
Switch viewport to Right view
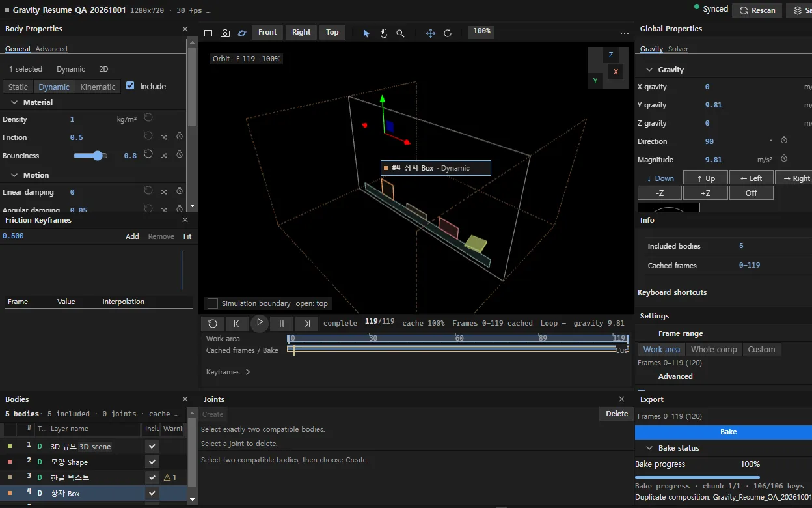click(x=301, y=33)
